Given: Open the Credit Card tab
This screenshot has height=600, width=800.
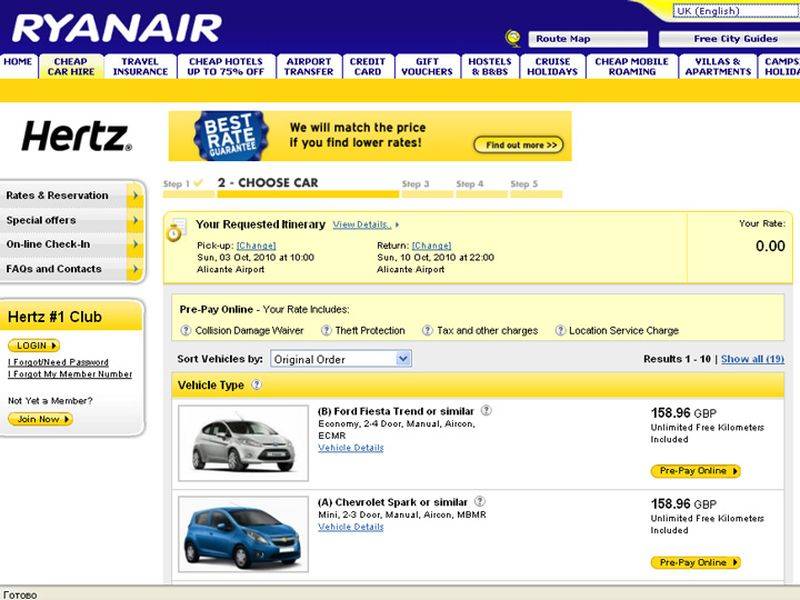Looking at the screenshot, I should [x=368, y=66].
